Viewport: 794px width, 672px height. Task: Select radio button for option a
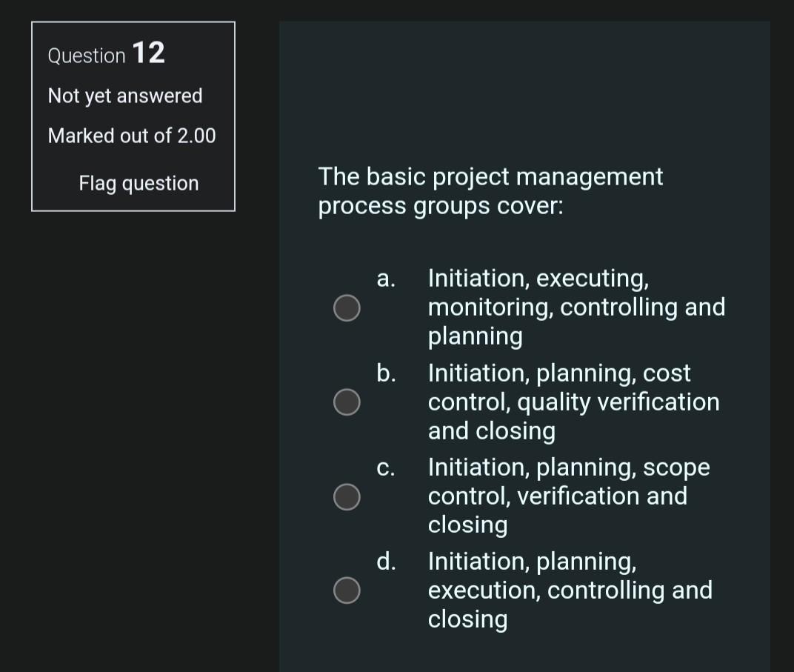(x=347, y=307)
